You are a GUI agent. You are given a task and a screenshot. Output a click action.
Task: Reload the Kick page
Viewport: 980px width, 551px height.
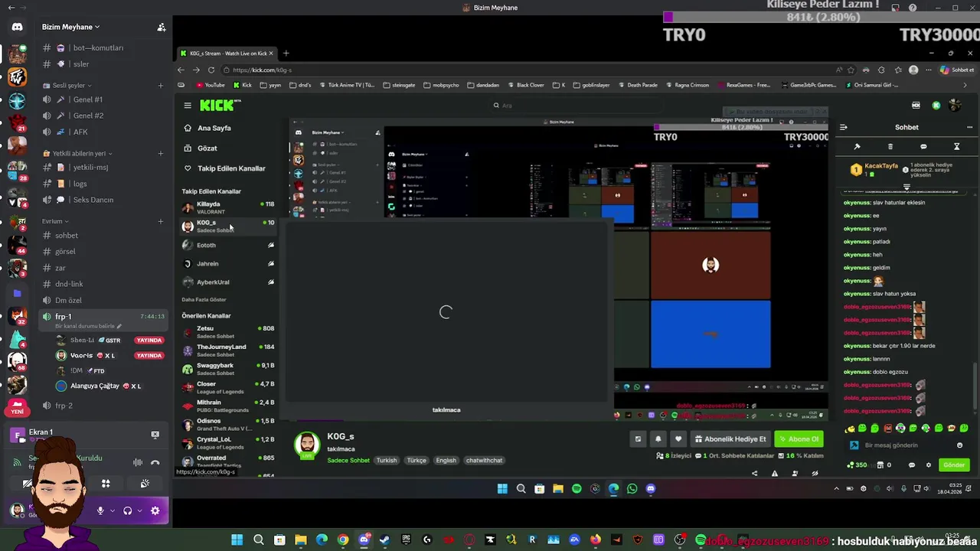[211, 70]
